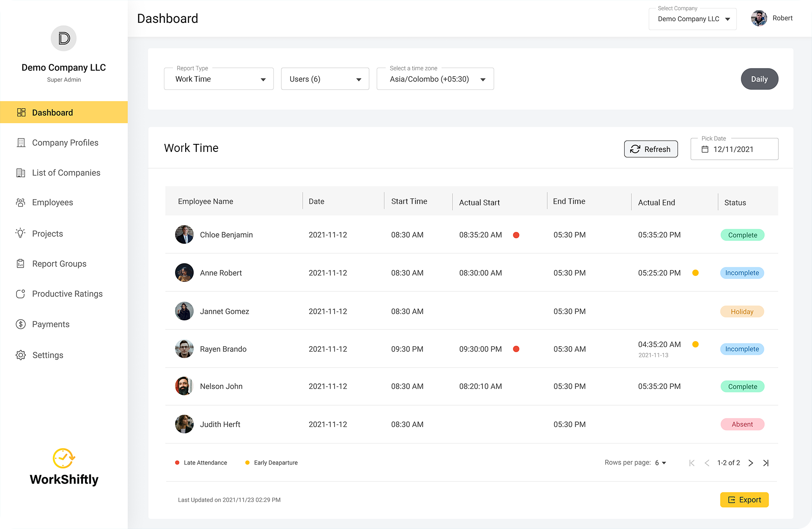
Task: Click the Payments dollar icon
Action: pos(20,324)
